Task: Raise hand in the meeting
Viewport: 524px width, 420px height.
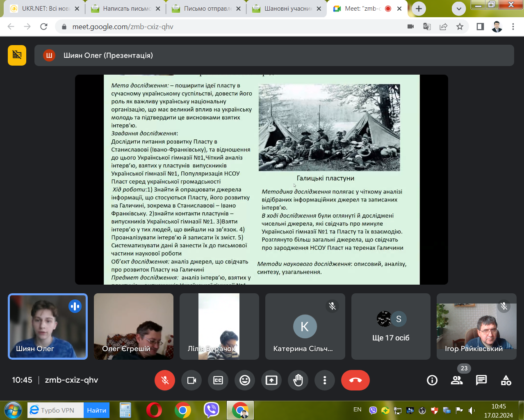Action: [298, 380]
